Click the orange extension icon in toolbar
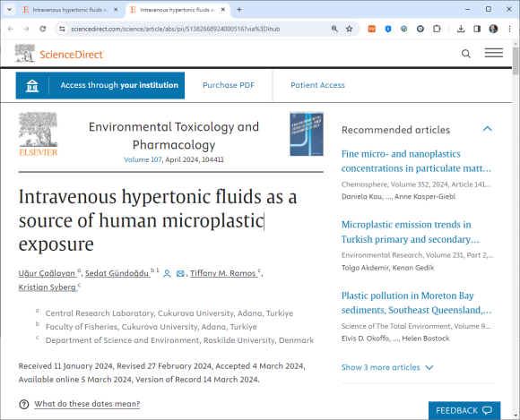 [x=372, y=30]
